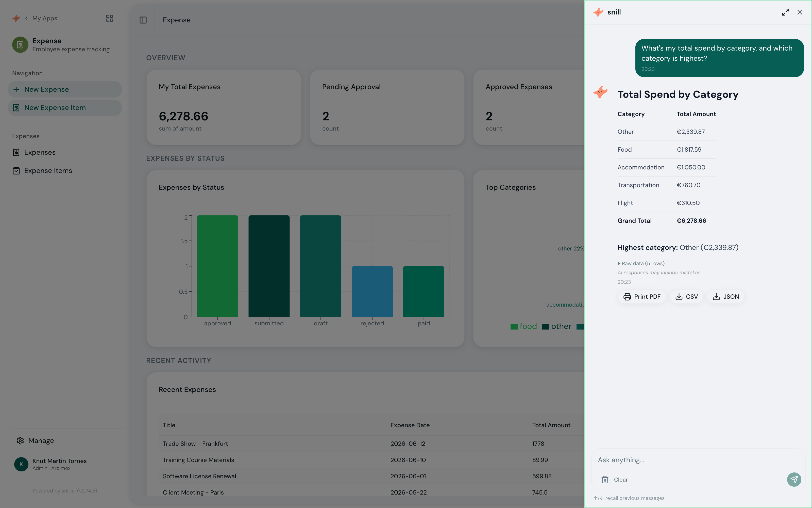Send the chat message with paper plane button
812x508 pixels.
point(794,480)
